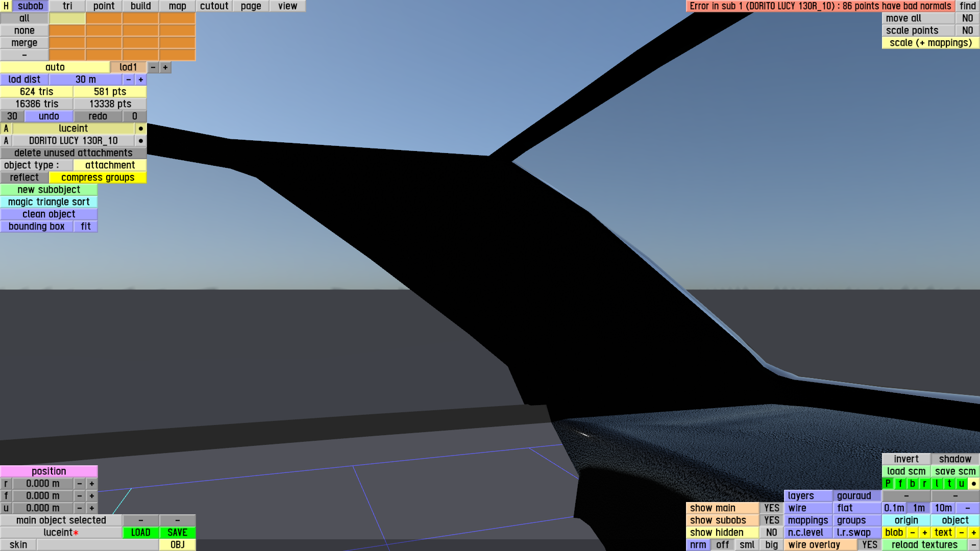Click the P view preset button
This screenshot has height=551, width=980.
[x=888, y=484]
